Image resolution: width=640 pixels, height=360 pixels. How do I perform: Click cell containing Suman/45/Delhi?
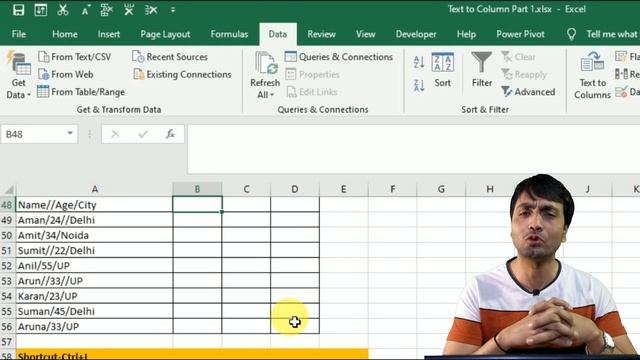pyautogui.click(x=94, y=311)
